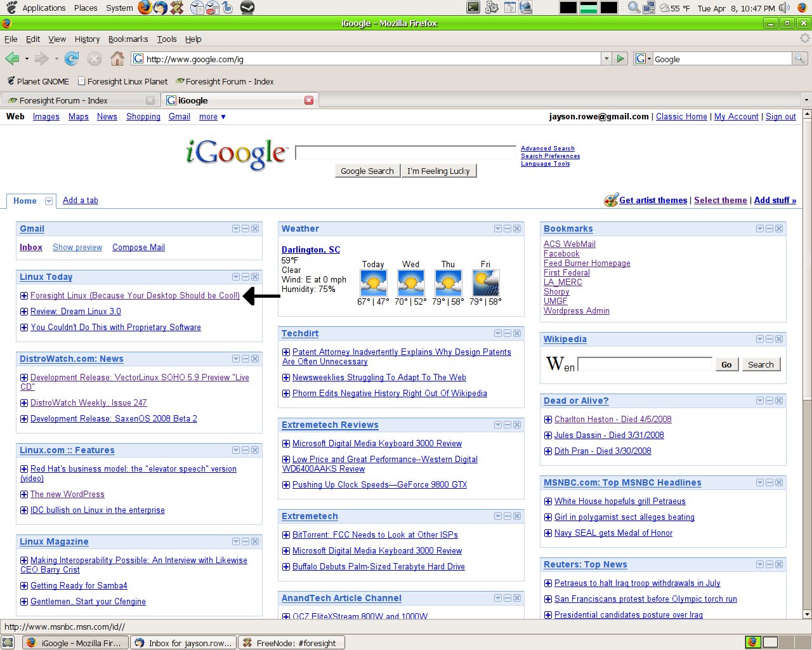The height and width of the screenshot is (650, 812).
Task: Minimize the Extremetech Reviews gadget
Action: click(x=507, y=425)
